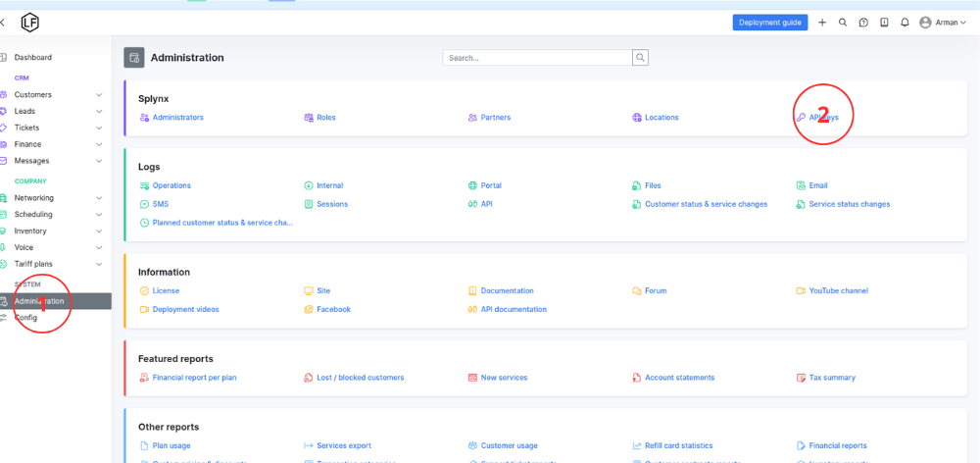Select Tariff plans menu item in sidebar

click(x=33, y=264)
